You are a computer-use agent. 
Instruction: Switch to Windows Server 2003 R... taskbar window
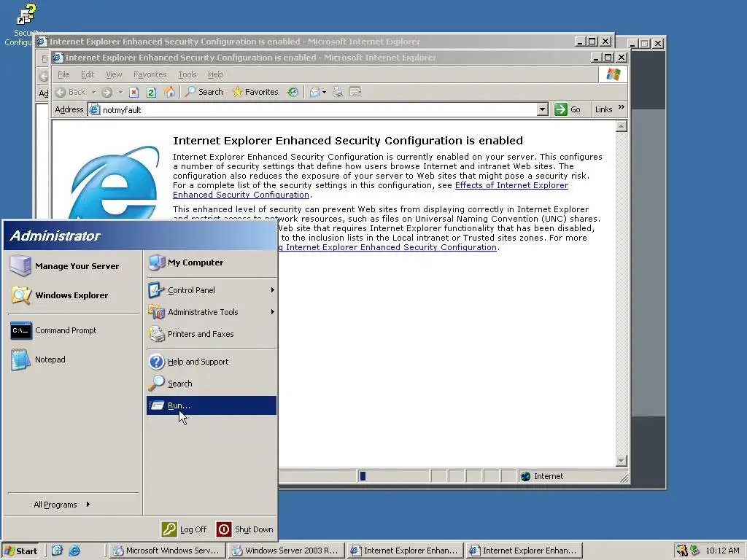pos(285,551)
